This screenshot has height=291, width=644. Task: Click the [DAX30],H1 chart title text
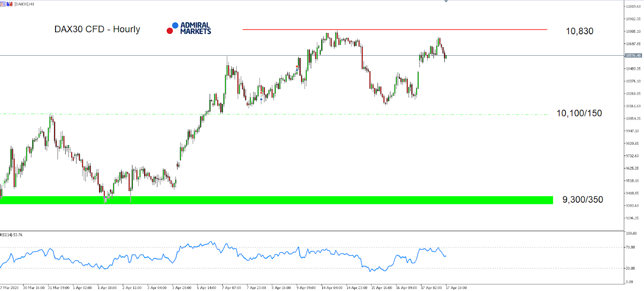point(24,4)
